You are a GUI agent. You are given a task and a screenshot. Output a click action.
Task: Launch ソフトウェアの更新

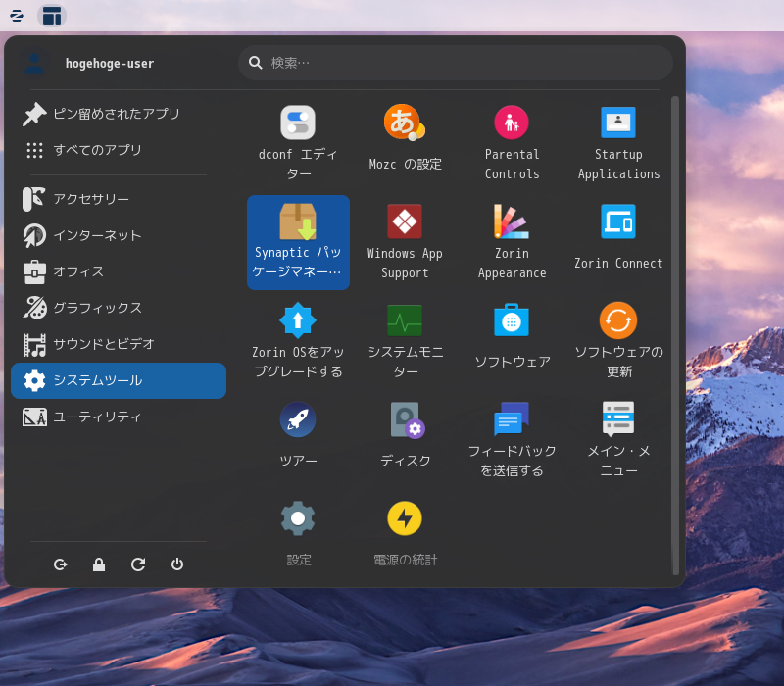pos(618,341)
